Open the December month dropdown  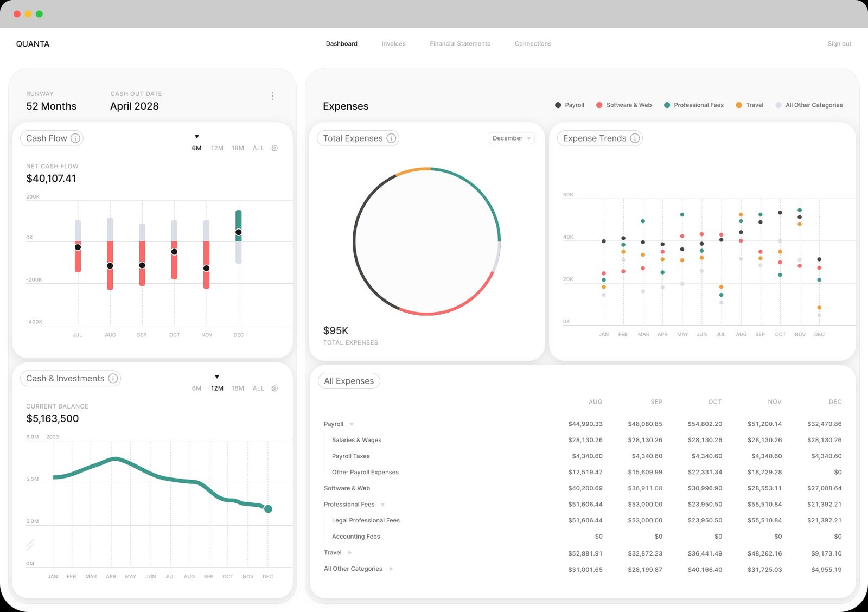pos(511,138)
